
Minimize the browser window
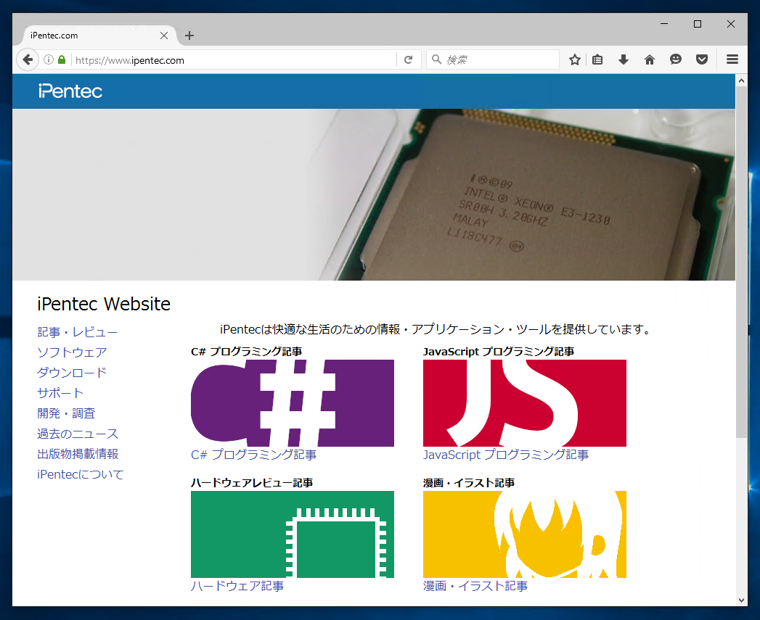664,23
